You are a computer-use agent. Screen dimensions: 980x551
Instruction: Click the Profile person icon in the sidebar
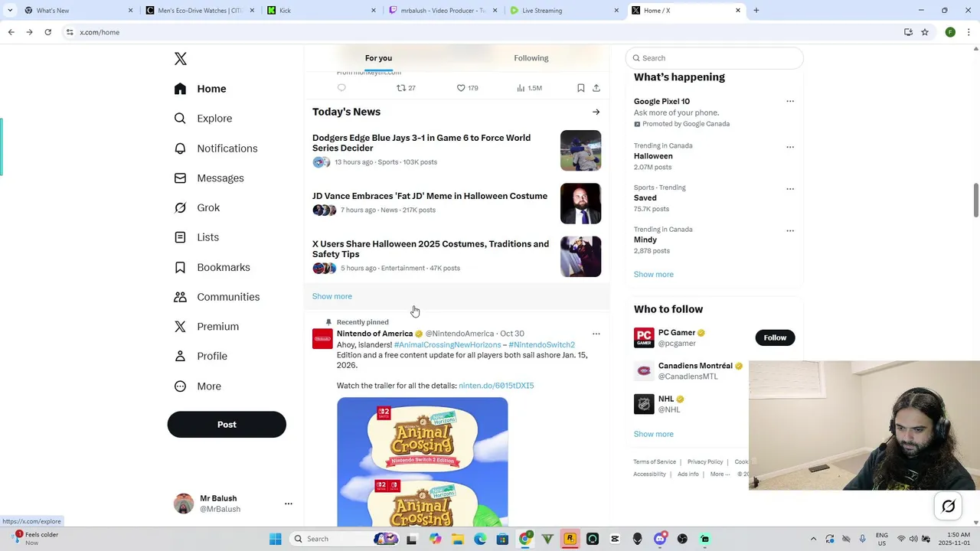tap(180, 356)
